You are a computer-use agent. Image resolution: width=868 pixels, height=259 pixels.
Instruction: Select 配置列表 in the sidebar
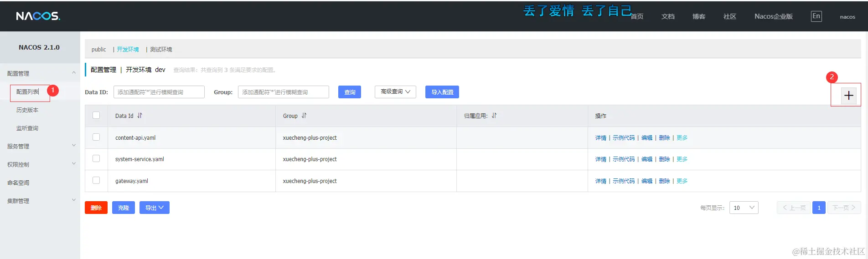pyautogui.click(x=28, y=92)
